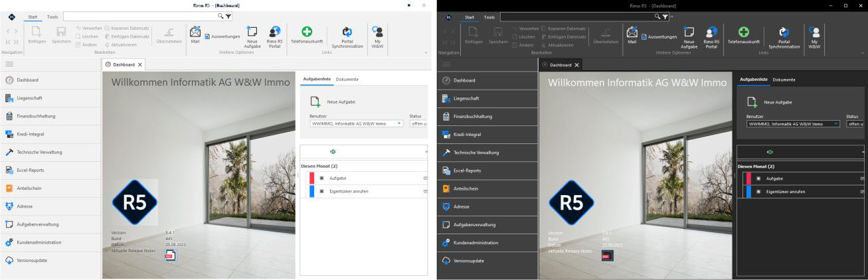Select Aufgabenliste tab in light window
Image resolution: width=868 pixels, height=280 pixels.
(317, 79)
